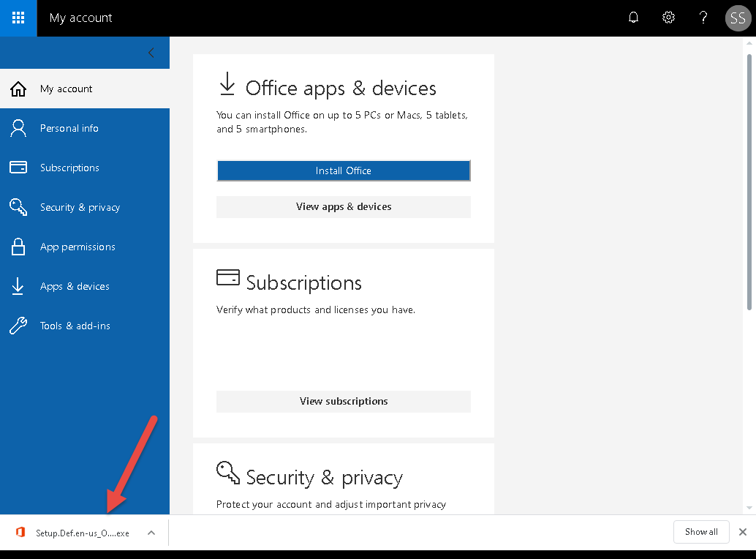Open the downloaded Setup.Def.en-us exe file
The width and height of the screenshot is (756, 559).
click(x=83, y=533)
